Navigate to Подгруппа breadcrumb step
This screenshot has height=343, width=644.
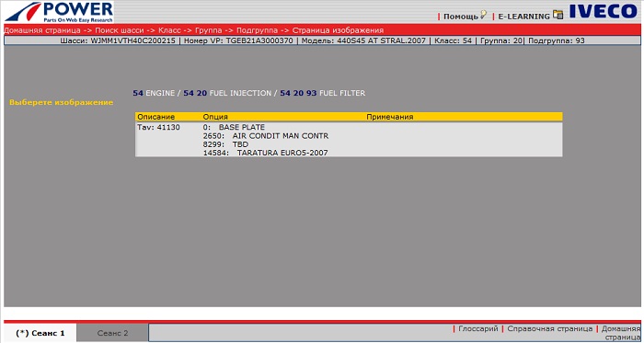pyautogui.click(x=257, y=30)
